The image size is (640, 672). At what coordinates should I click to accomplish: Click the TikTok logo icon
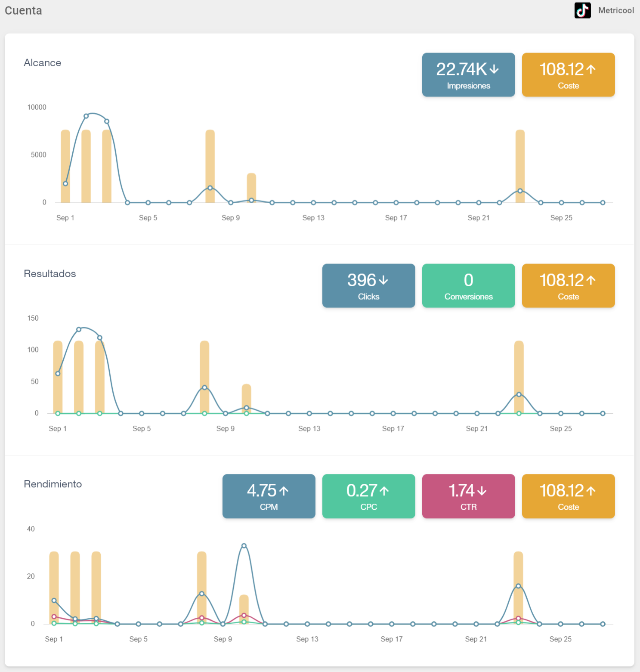(x=582, y=10)
